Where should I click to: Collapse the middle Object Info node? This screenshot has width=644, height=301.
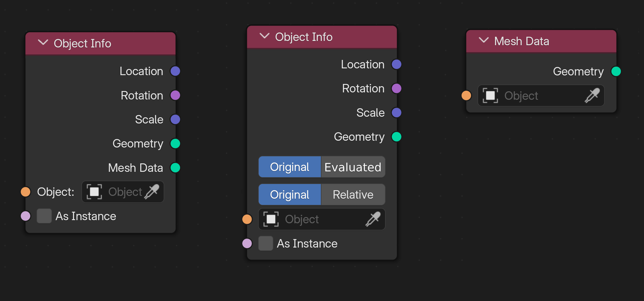[264, 36]
